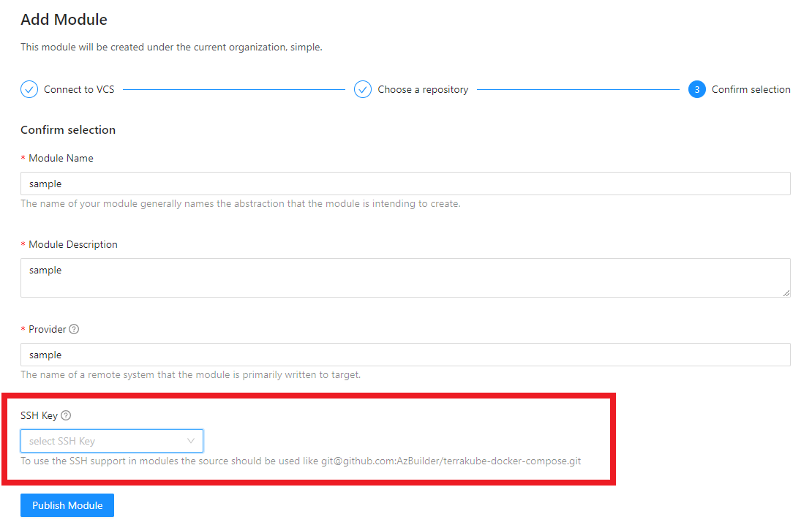
Task: Click the Connect to VCS checkmark icon
Action: click(x=29, y=89)
